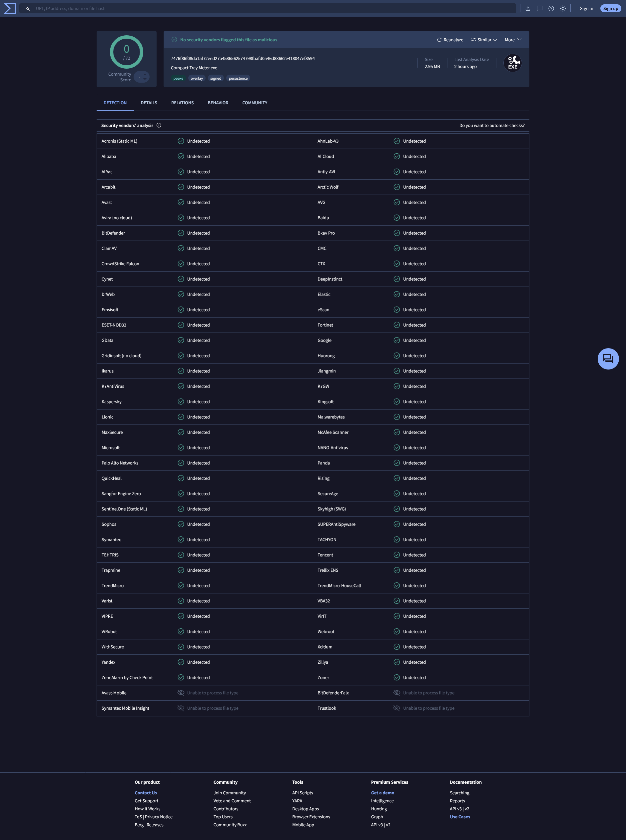This screenshot has width=626, height=840.
Task: Click the info icon next to Security vendors' analysis
Action: click(159, 125)
